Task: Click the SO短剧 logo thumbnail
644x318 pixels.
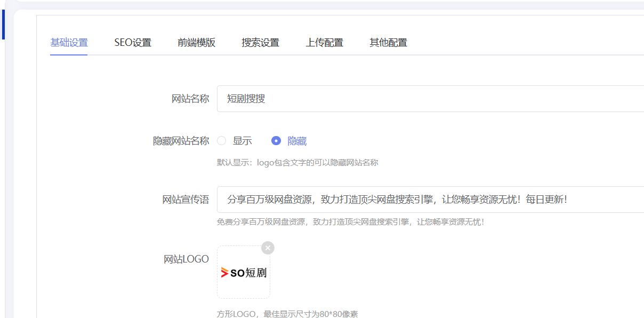Action: click(244, 272)
